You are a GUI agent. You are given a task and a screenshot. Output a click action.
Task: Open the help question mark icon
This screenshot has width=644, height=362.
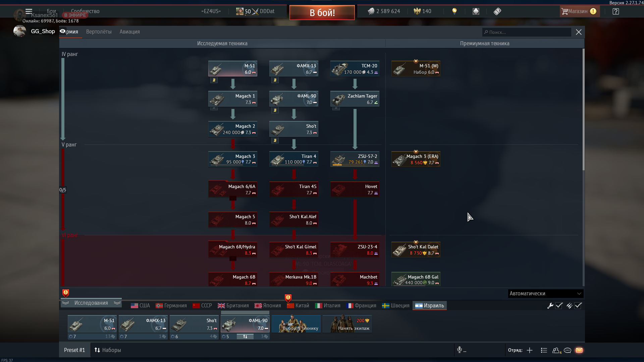[615, 11]
